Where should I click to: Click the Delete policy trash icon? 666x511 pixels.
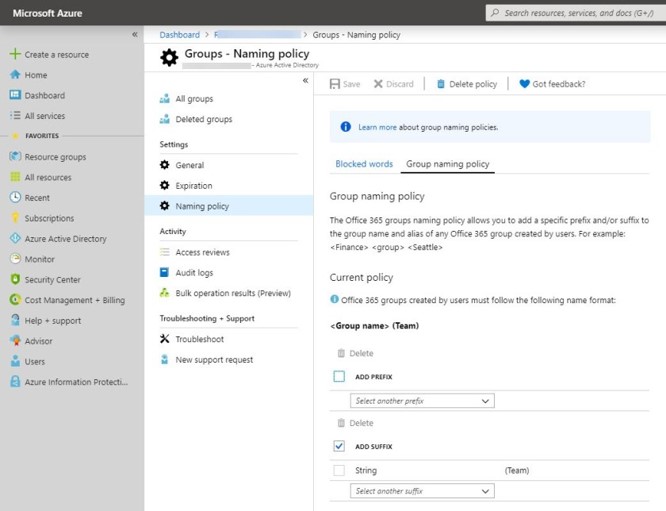[441, 84]
